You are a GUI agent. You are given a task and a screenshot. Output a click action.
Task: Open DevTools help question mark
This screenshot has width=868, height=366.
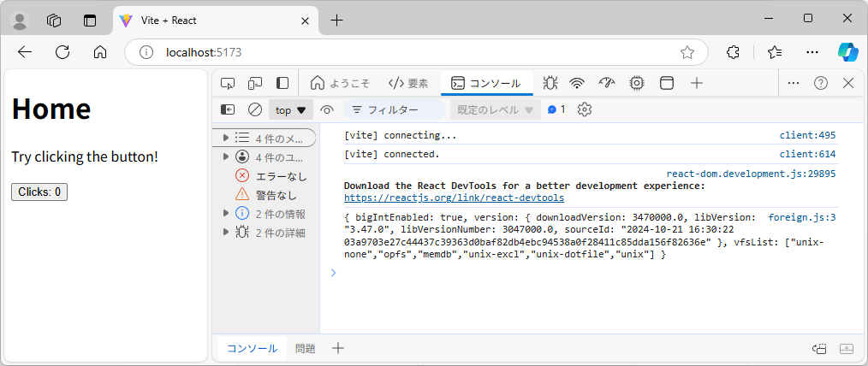pos(820,84)
